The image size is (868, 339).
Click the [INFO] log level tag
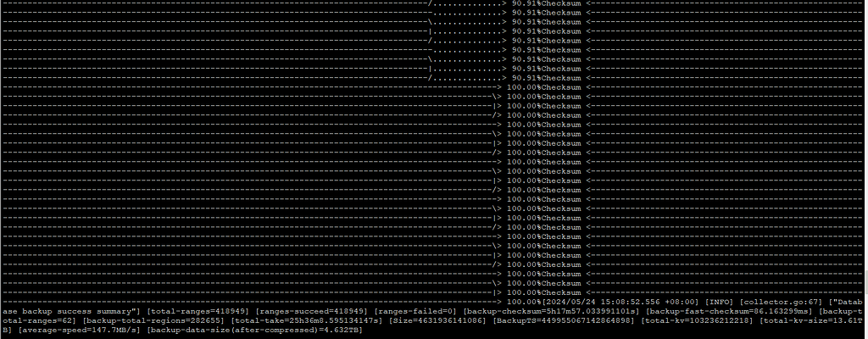(718, 302)
